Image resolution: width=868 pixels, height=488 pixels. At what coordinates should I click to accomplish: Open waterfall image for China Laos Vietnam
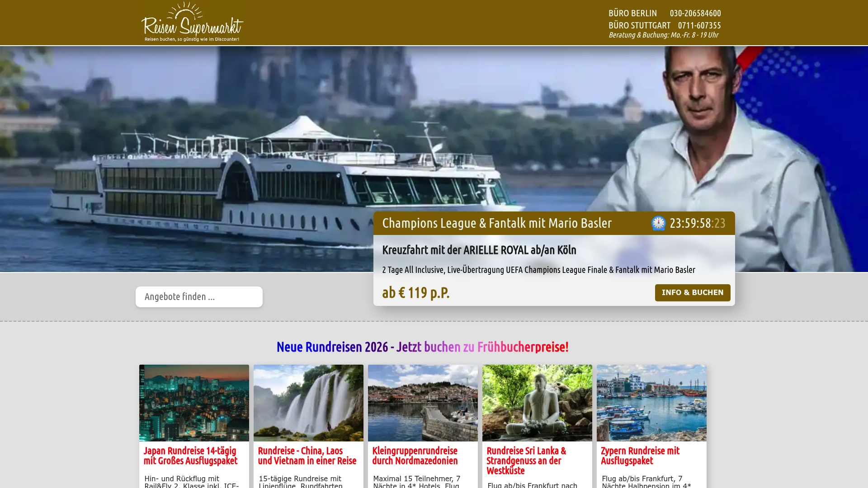(308, 403)
